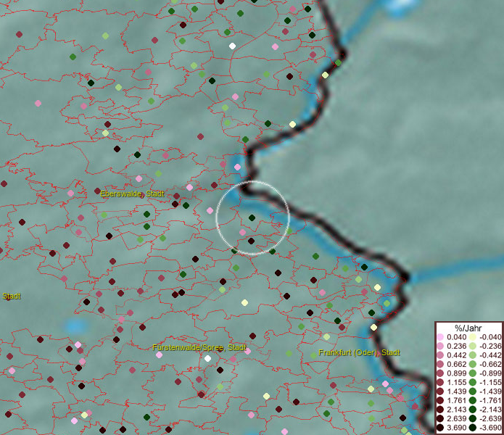Select the -0.899 legend swatch
This screenshot has width=504, height=435.
pos(473,373)
